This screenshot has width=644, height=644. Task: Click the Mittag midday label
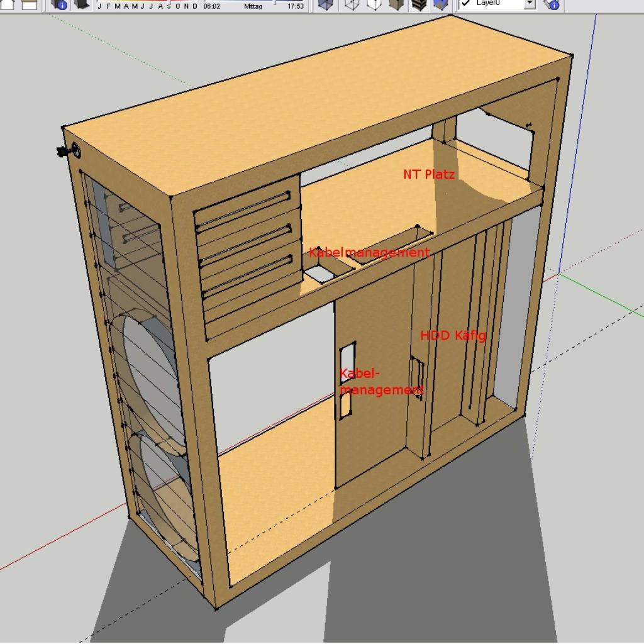pos(253,6)
